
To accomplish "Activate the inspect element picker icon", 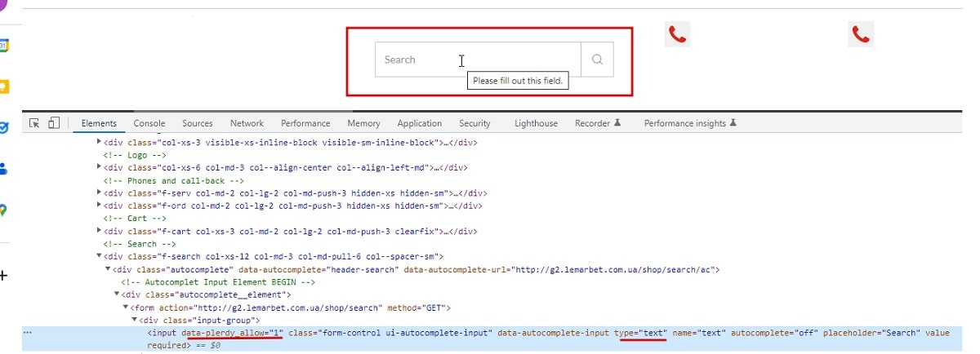I will (x=34, y=123).
